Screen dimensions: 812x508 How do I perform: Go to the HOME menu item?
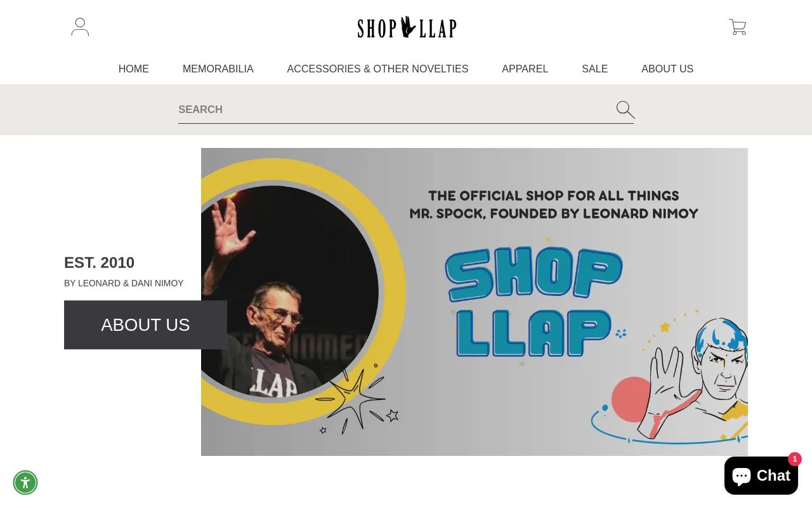(x=134, y=69)
